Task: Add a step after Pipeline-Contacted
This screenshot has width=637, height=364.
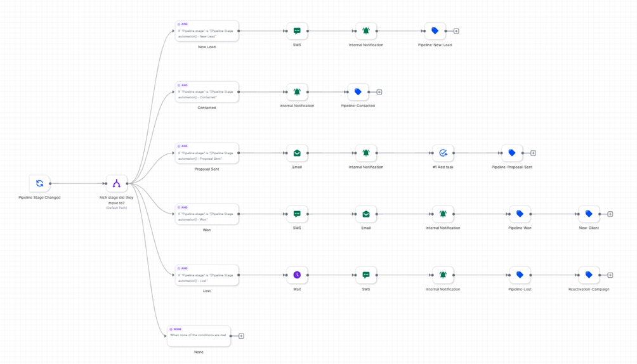Action: pyautogui.click(x=379, y=92)
